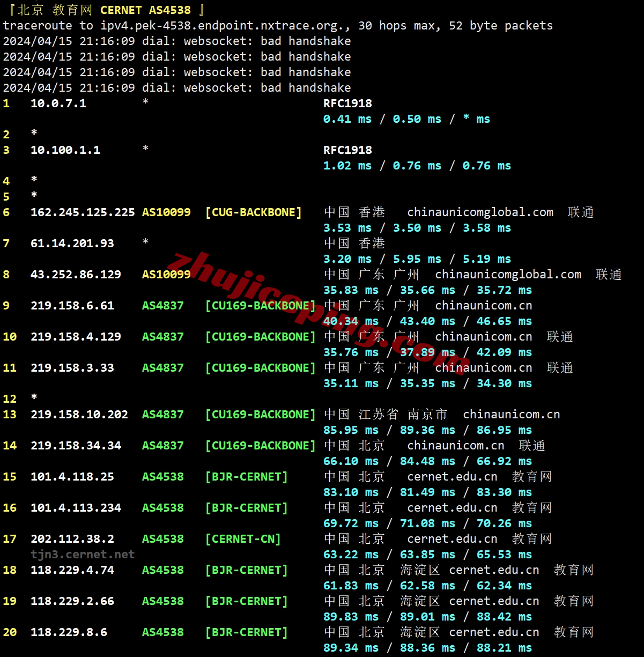This screenshot has height=657, width=644.
Task: Click the hop 6 address 162.245.125.225
Action: [83, 212]
